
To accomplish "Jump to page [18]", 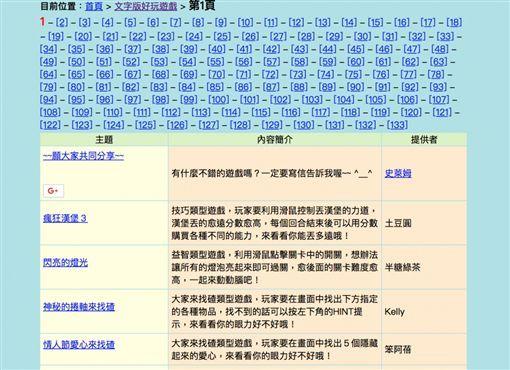I will (x=454, y=23).
